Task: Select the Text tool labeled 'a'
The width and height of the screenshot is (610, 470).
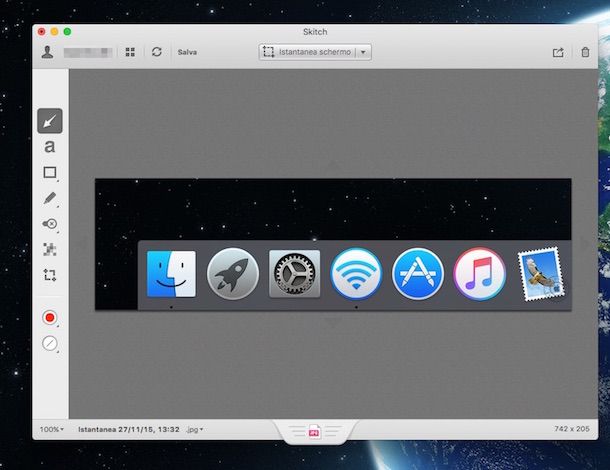Action: [x=50, y=147]
